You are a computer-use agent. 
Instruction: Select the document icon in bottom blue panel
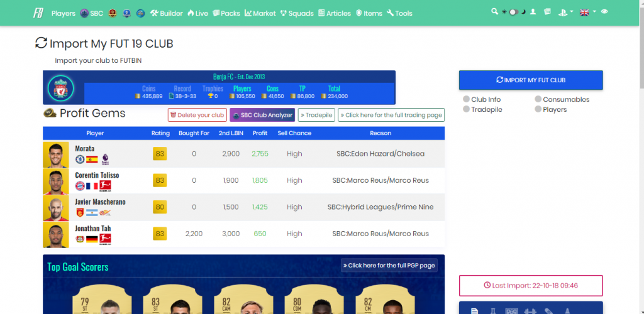474,311
